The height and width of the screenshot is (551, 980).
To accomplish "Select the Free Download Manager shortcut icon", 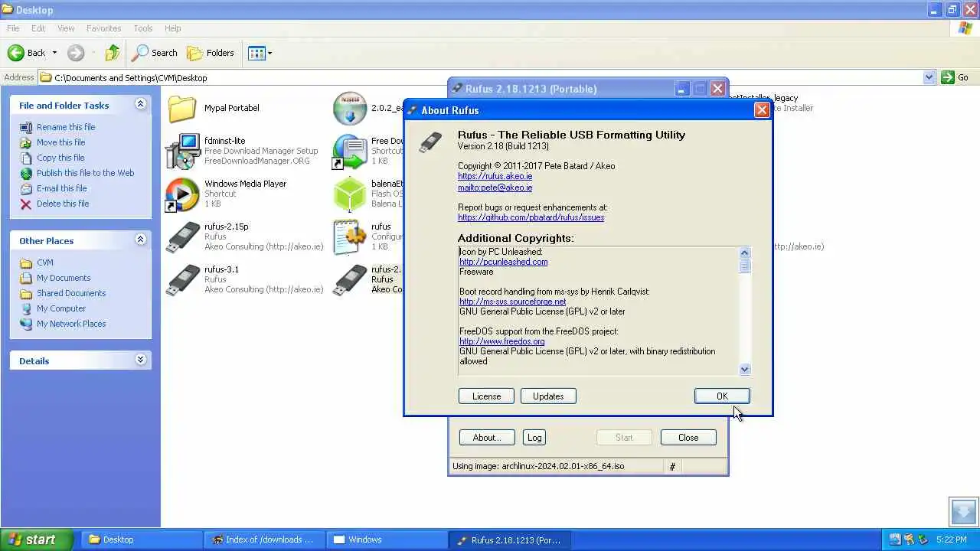I will [x=349, y=152].
